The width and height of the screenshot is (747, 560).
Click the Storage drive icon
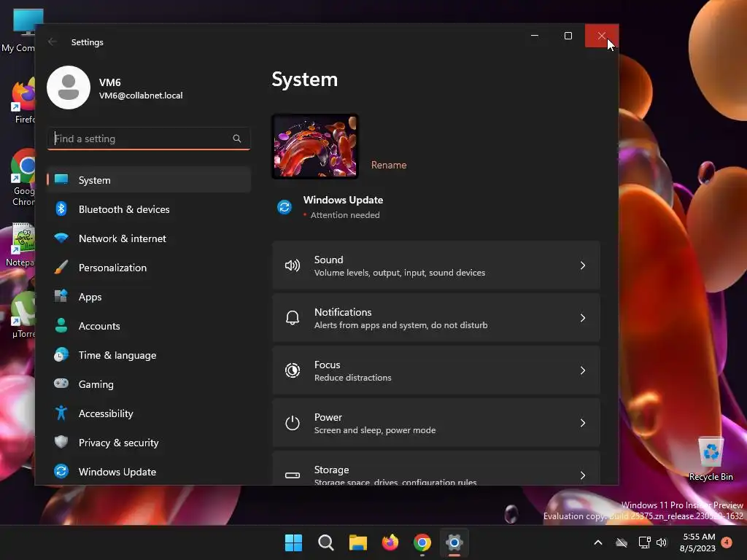(292, 475)
